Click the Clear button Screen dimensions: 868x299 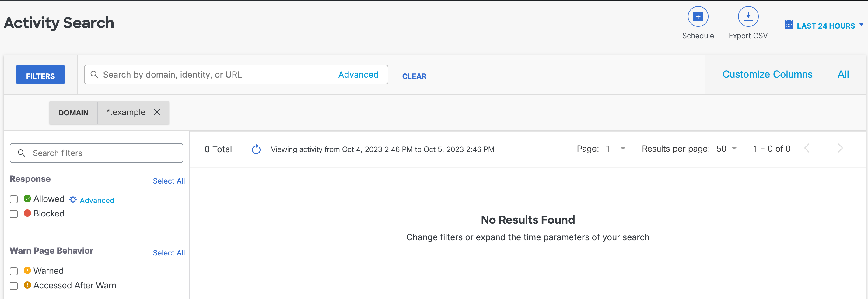[414, 76]
